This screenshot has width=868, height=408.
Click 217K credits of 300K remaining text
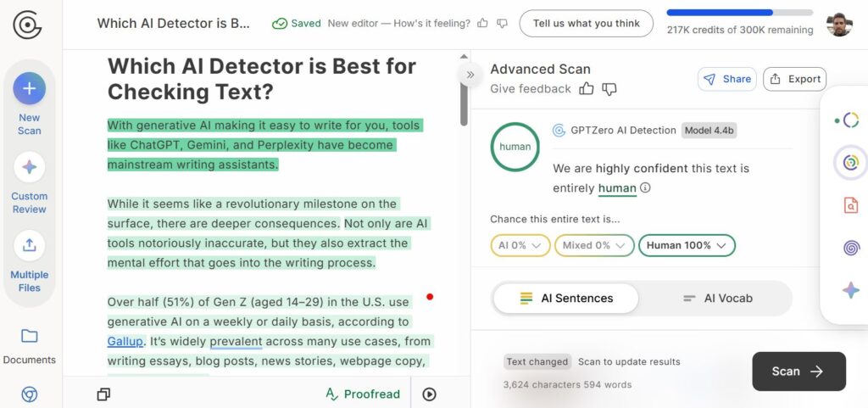click(x=739, y=30)
